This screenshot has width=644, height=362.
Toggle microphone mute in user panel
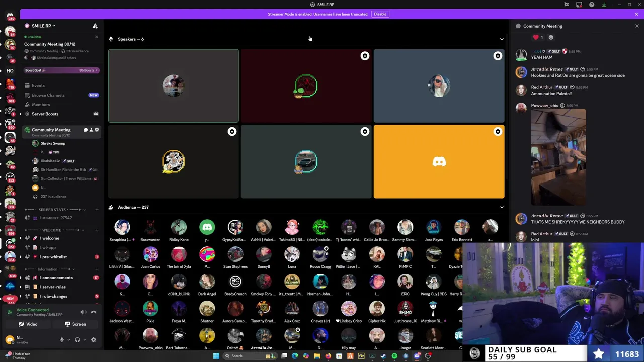62,340
